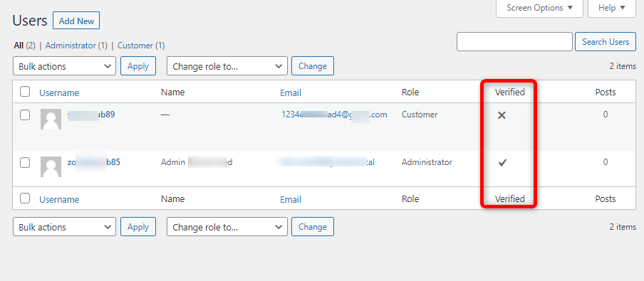Sort by Email in the footer
644x281 pixels.
click(x=291, y=199)
